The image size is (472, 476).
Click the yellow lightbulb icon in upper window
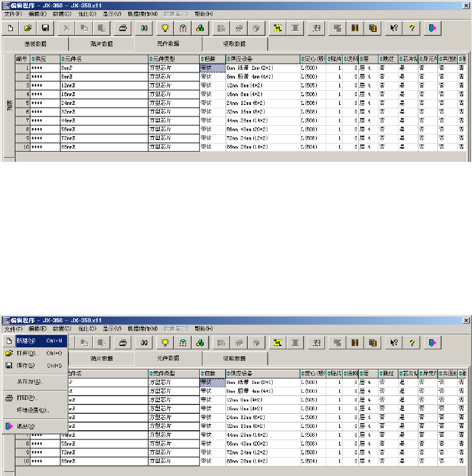click(x=165, y=28)
